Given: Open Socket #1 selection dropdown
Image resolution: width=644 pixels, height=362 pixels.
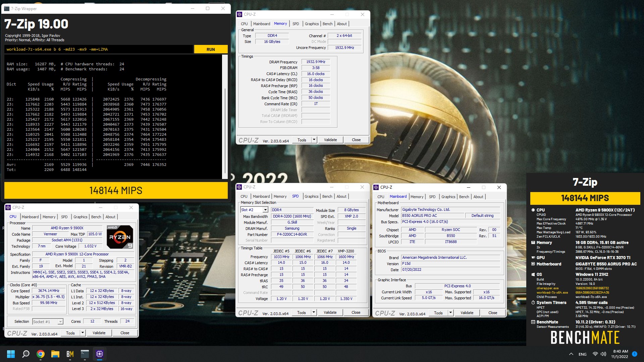Looking at the screenshot, I should pos(60,322).
